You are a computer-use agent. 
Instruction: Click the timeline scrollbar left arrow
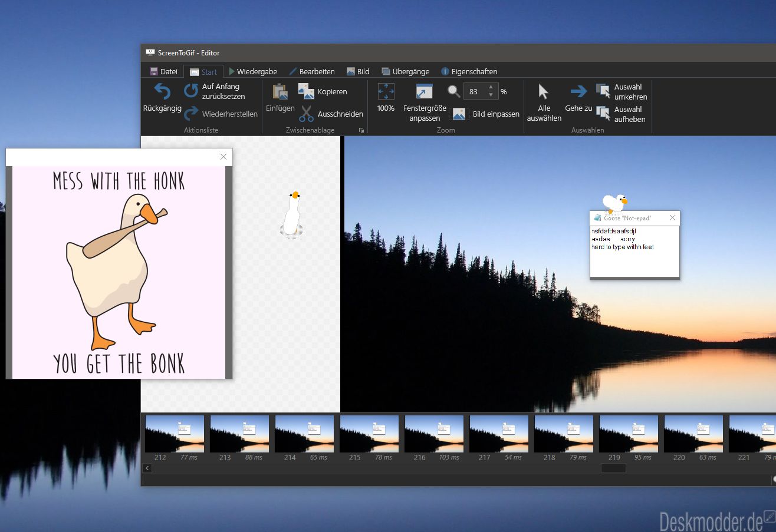pos(147,468)
